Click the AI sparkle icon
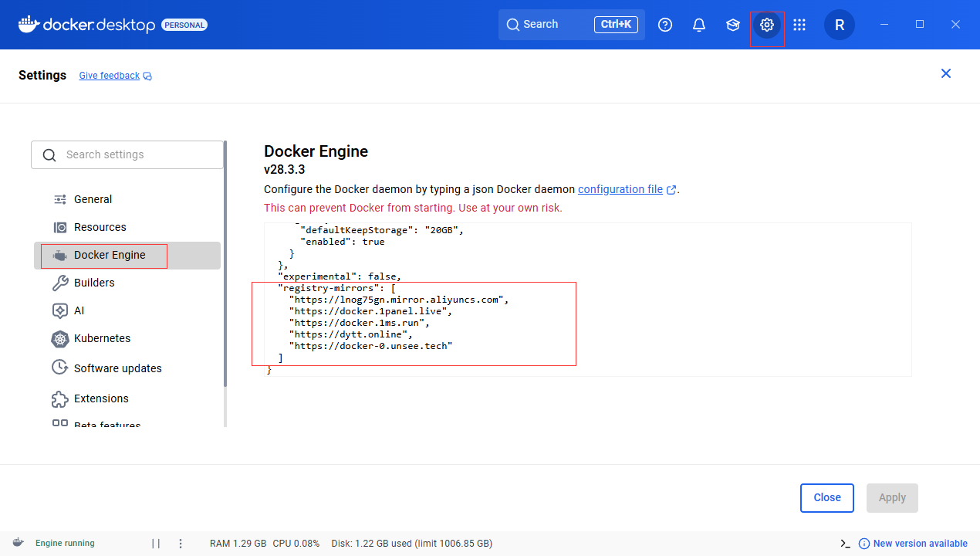Viewport: 980px width, 556px height. [x=60, y=310]
